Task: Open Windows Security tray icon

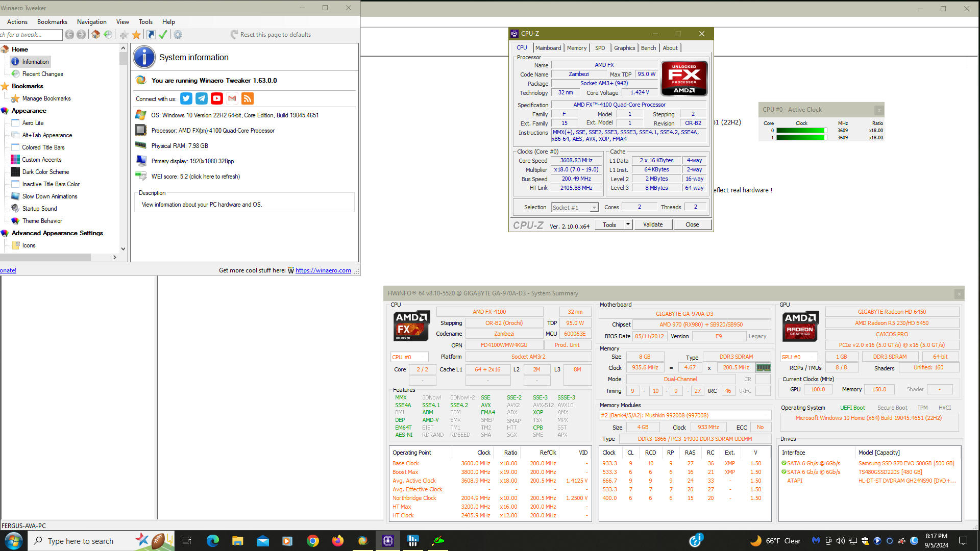Action: click(x=865, y=541)
